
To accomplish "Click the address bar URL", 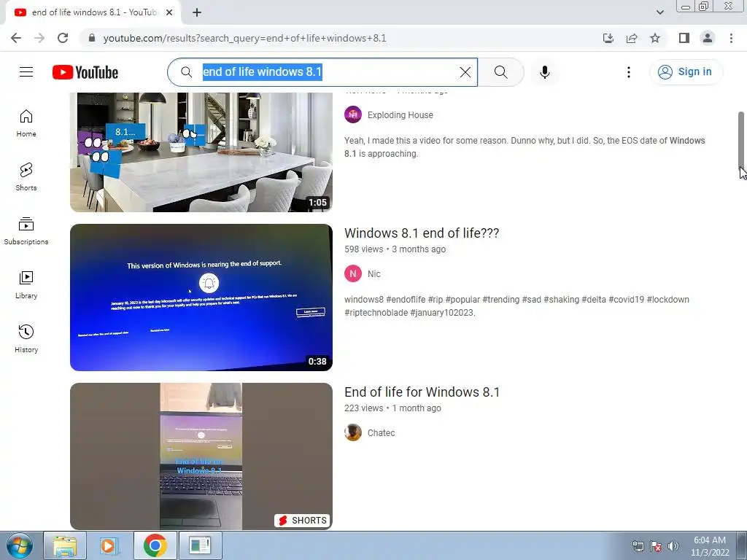I will tap(245, 38).
